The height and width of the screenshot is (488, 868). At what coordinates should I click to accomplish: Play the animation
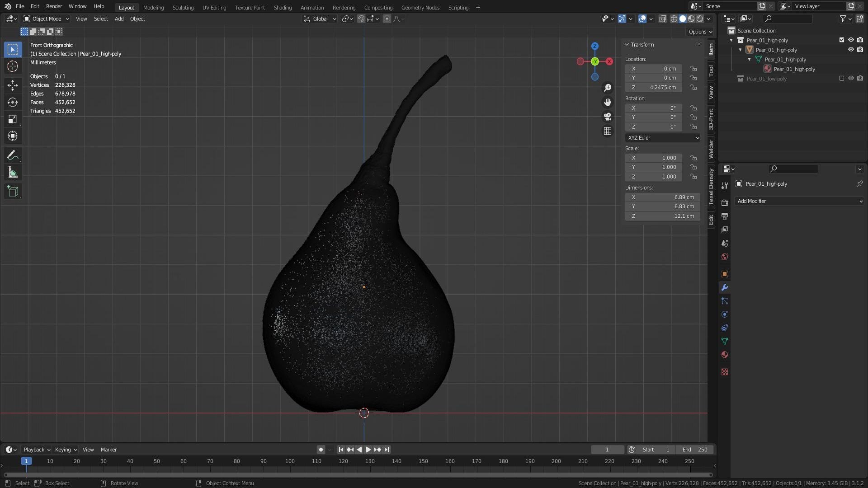(368, 450)
